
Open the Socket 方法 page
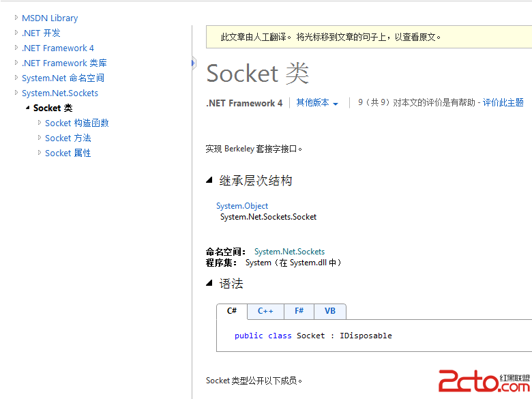point(68,138)
